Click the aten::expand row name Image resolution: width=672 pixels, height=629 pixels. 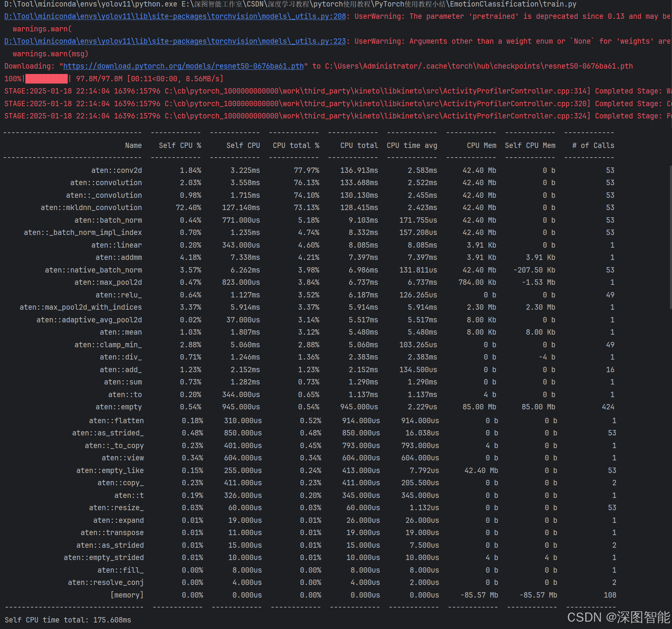pyautogui.click(x=119, y=521)
